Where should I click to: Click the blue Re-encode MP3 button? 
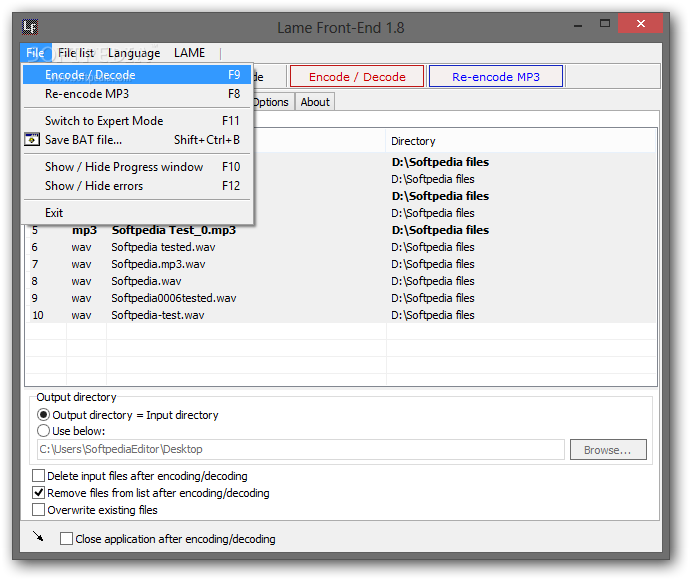495,77
